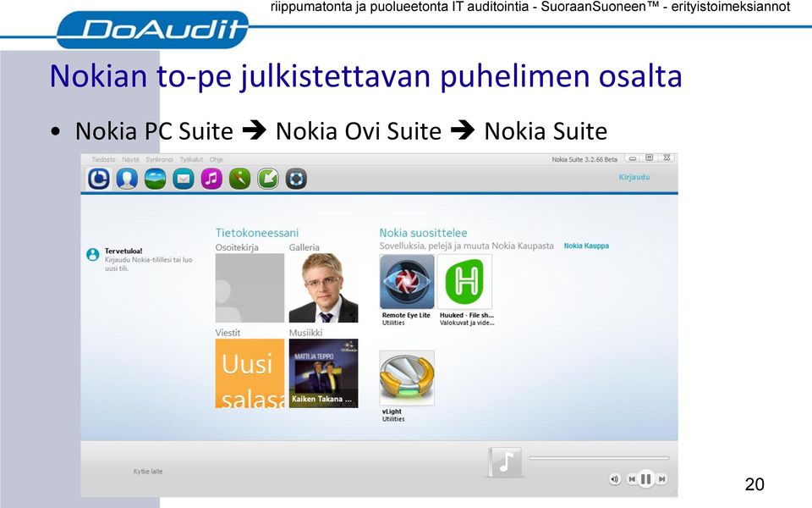The image size is (812, 508).
Task: Open the Huuked file sharing app icon
Action: [464, 281]
